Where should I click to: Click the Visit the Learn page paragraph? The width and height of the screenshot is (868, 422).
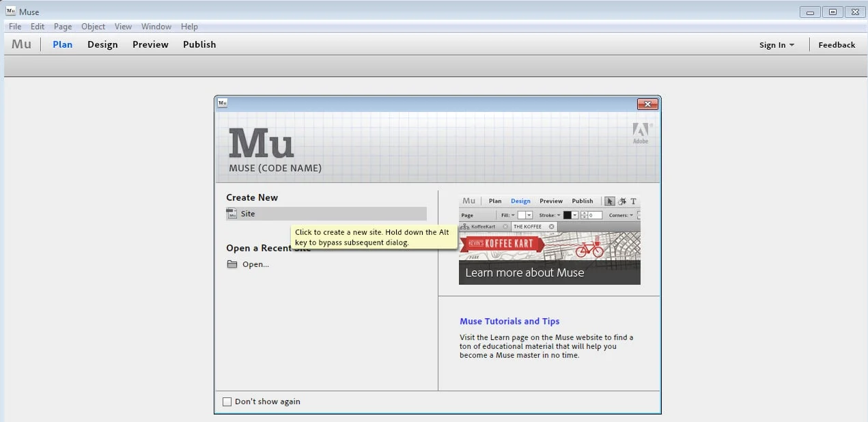(x=546, y=346)
